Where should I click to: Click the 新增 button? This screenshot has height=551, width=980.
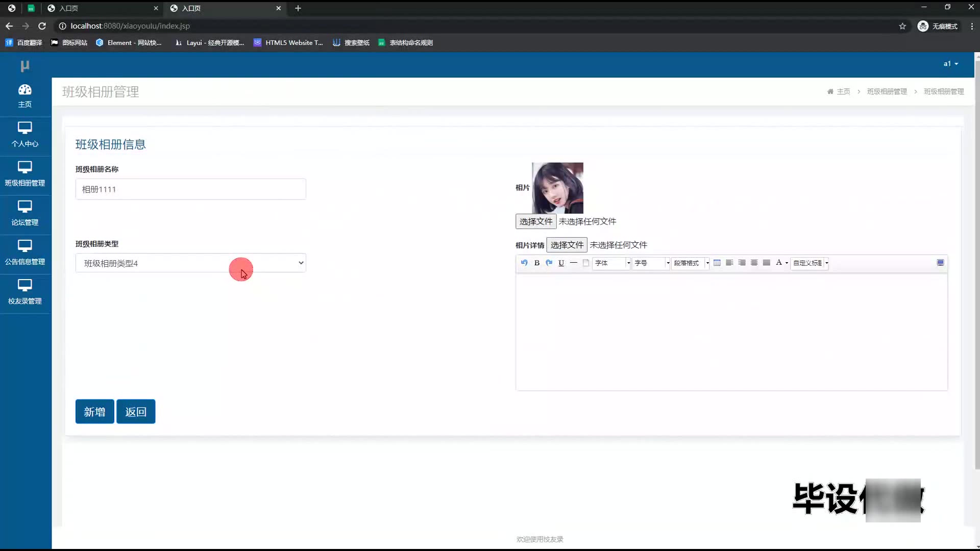94,412
